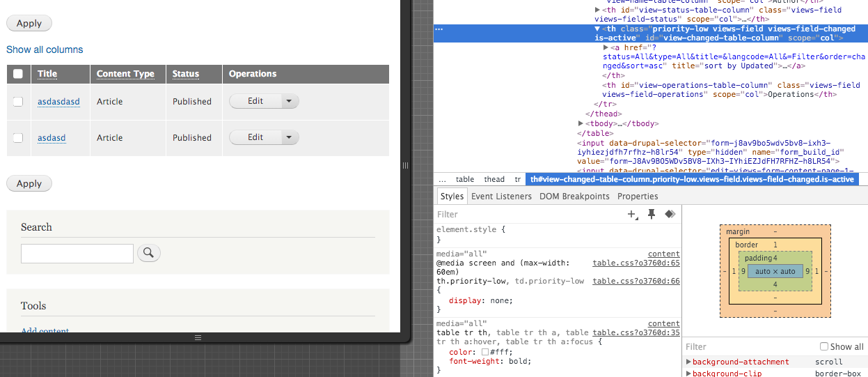Image resolution: width=868 pixels, height=377 pixels.
Task: Tick the checkbox for row asdasdasd
Action: click(18, 102)
